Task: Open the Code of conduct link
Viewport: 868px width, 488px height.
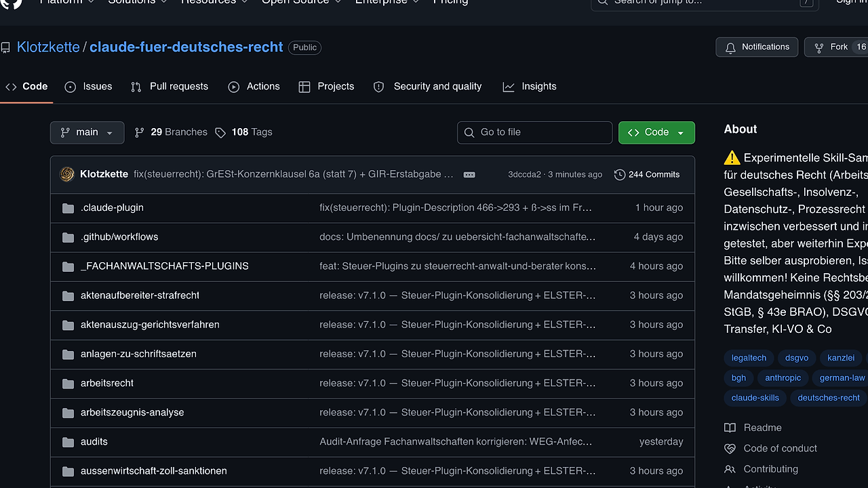Action: coord(770,448)
